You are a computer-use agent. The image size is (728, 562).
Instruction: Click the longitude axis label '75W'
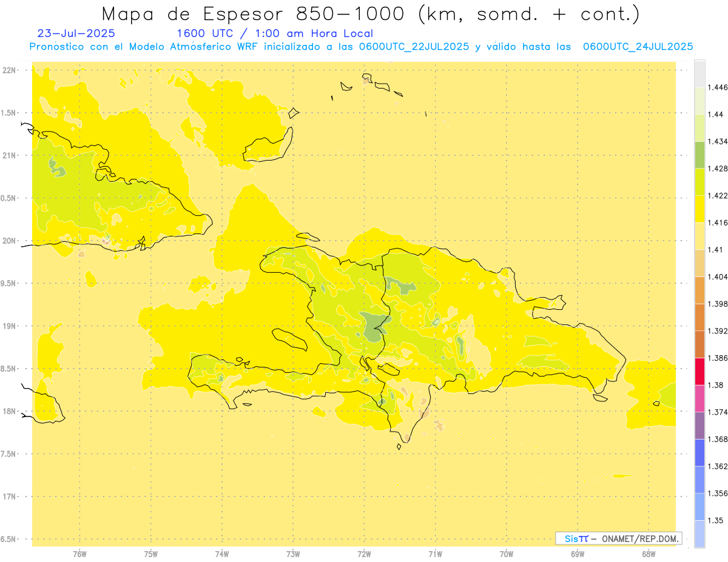pyautogui.click(x=150, y=554)
